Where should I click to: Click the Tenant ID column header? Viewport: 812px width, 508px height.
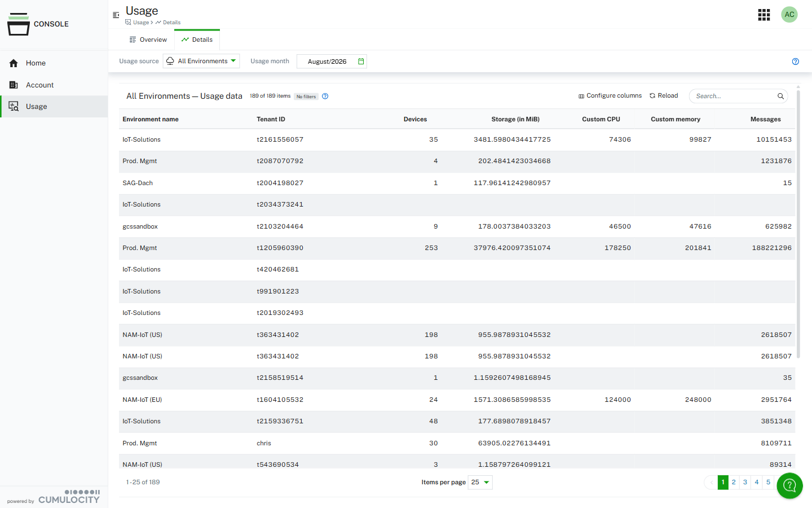[x=271, y=119]
